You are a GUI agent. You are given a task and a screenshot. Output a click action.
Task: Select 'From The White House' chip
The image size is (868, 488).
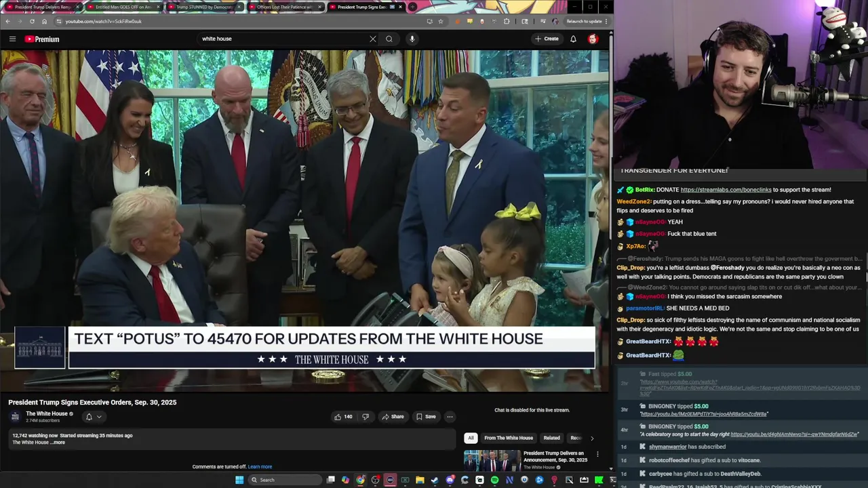(509, 438)
